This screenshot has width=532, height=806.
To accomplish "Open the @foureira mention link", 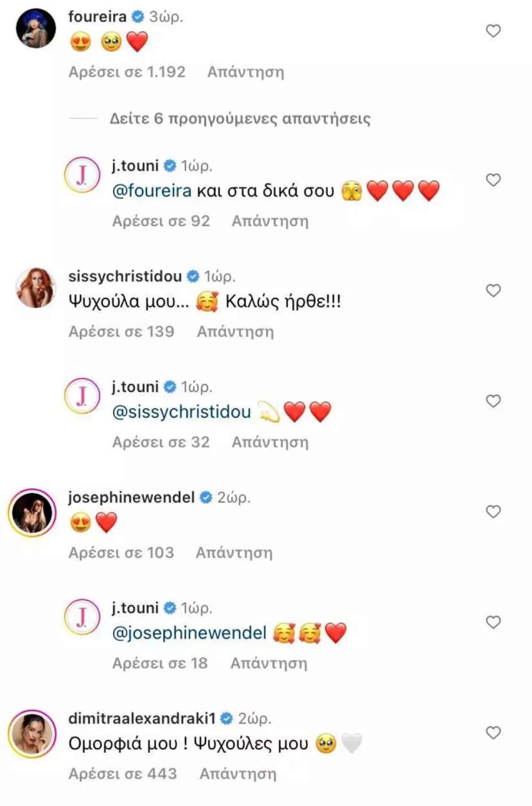I will 152,192.
